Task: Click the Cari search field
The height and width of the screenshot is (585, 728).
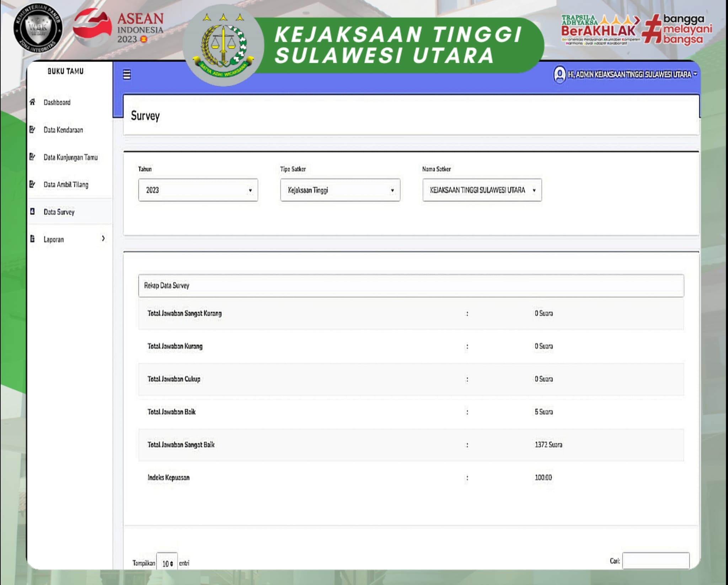Action: pyautogui.click(x=656, y=561)
